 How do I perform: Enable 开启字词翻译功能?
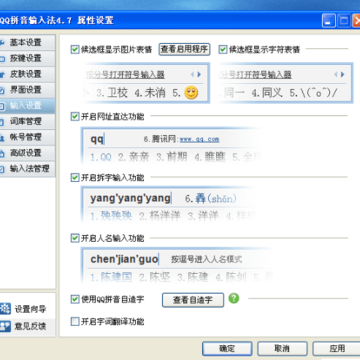pyautogui.click(x=75, y=322)
